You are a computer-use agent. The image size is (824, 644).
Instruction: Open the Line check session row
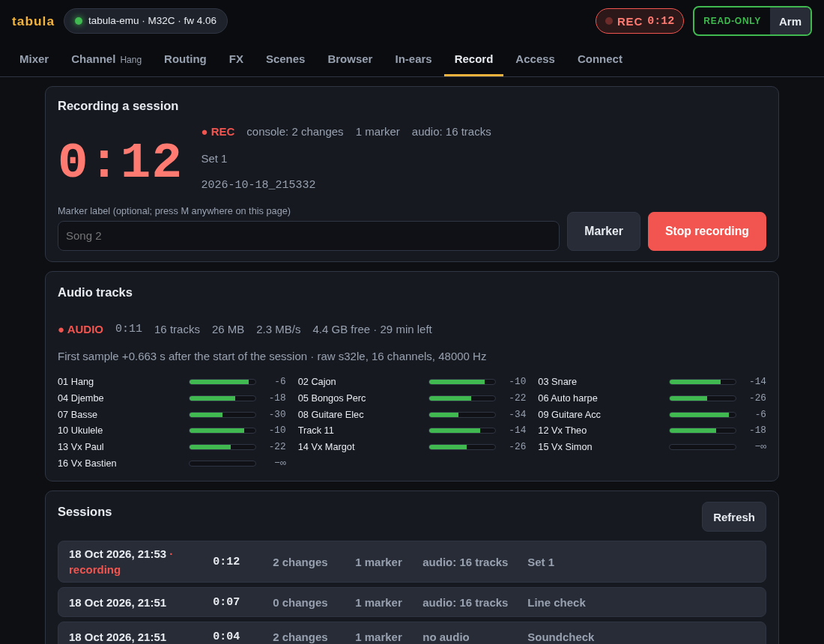[412, 603]
